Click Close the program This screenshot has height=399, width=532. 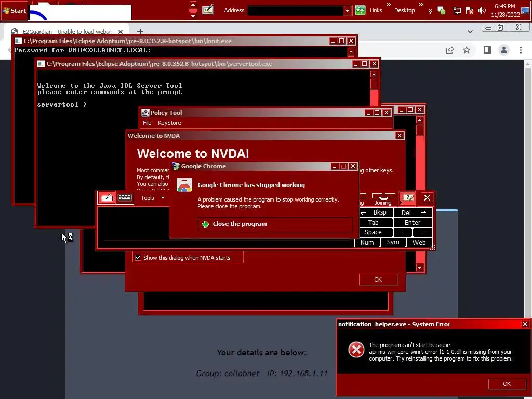coord(275,224)
